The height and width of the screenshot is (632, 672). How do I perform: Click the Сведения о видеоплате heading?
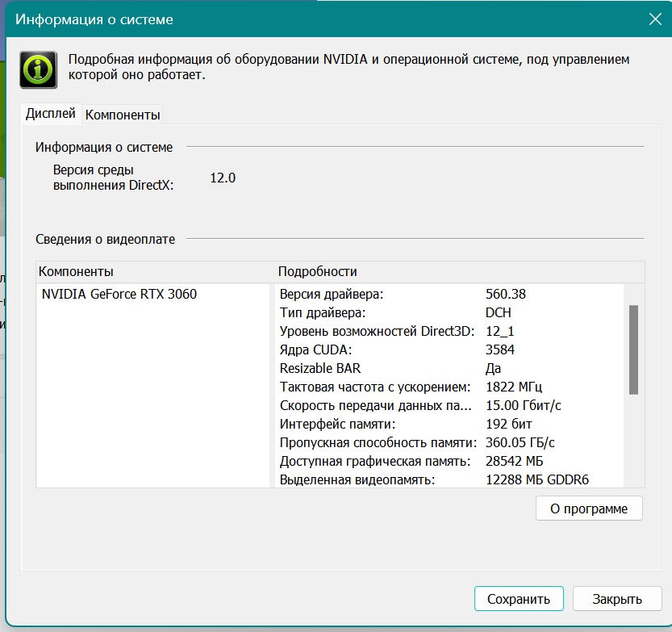pos(105,239)
